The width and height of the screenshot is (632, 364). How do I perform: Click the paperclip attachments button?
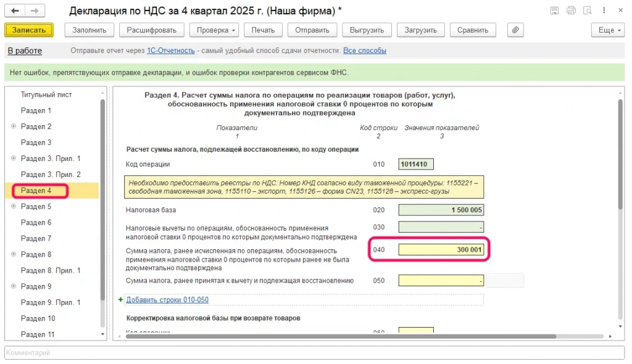pos(515,30)
